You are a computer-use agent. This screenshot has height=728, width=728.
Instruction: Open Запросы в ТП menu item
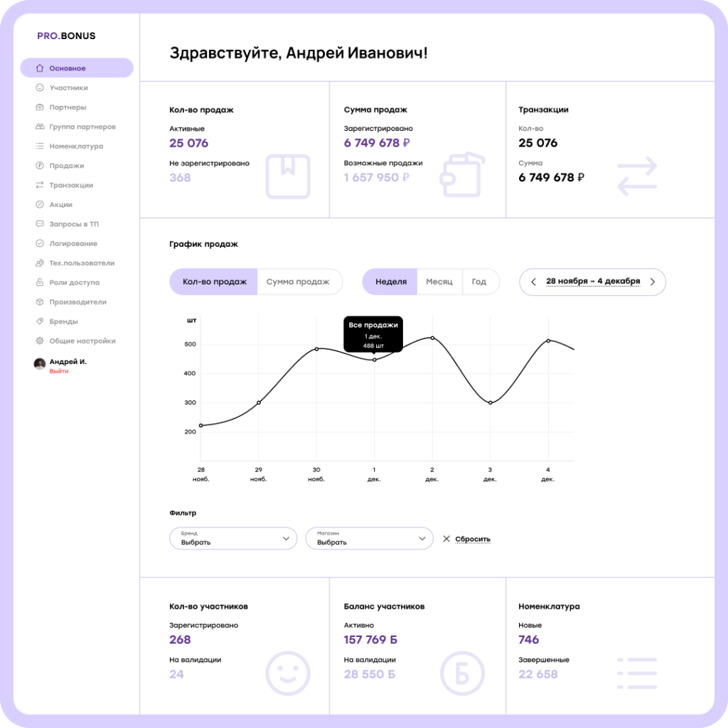coord(74,224)
